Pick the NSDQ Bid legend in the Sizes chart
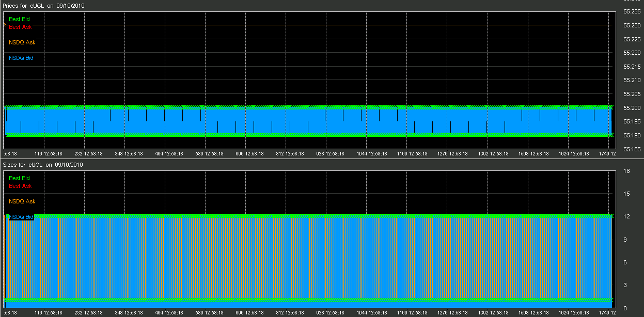 21,217
